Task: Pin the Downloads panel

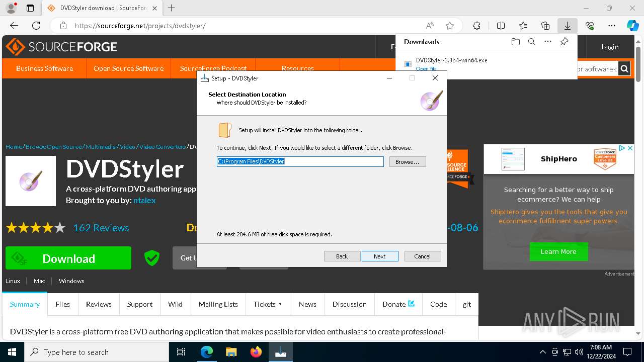Action: [x=564, y=42]
